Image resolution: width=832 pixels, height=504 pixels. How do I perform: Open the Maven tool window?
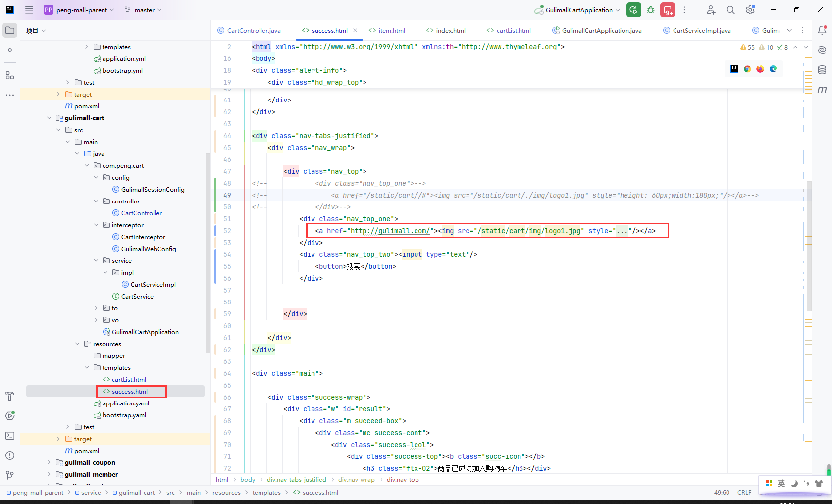[x=822, y=90]
